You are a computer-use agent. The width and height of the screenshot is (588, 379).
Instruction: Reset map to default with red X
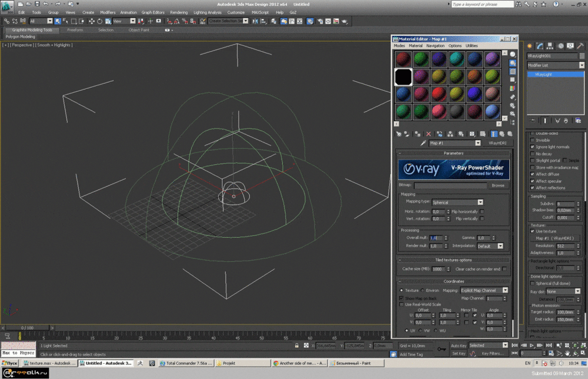[428, 134]
